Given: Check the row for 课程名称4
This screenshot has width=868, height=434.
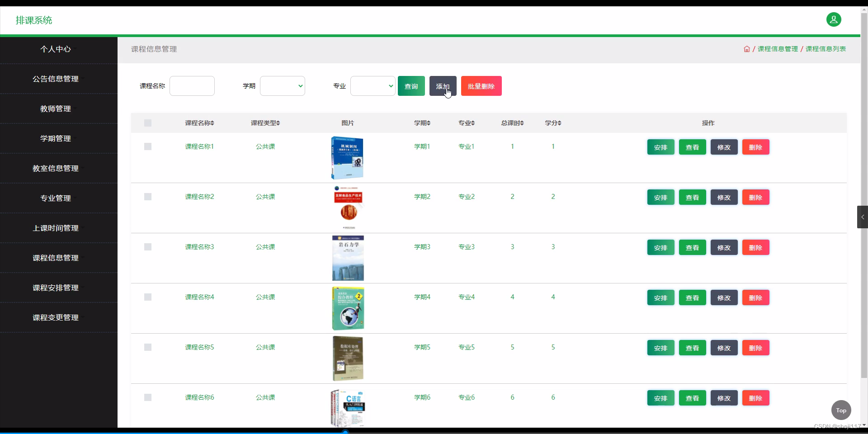Looking at the screenshot, I should pos(148,297).
